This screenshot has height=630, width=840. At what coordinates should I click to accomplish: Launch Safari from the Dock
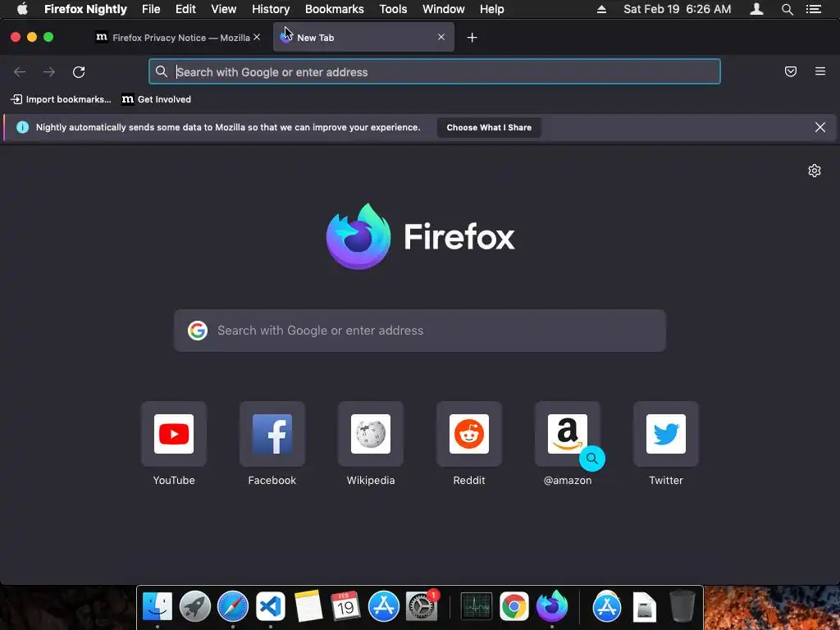(232, 606)
